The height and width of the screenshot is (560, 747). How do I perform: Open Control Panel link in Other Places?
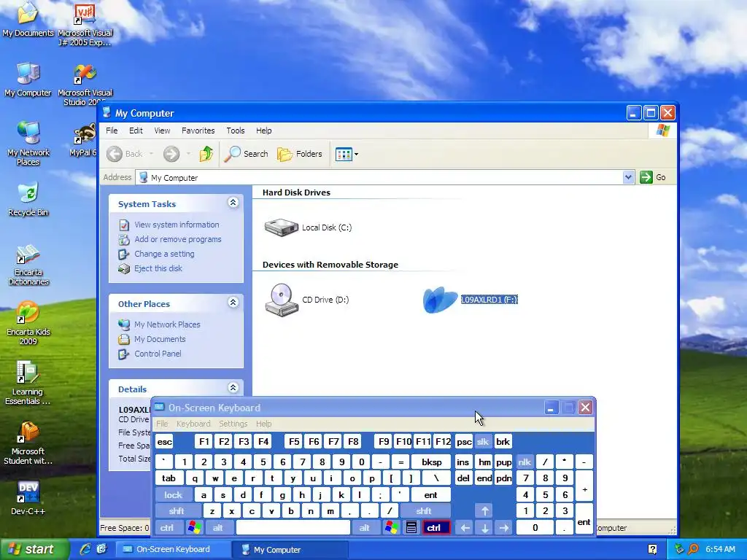158,354
